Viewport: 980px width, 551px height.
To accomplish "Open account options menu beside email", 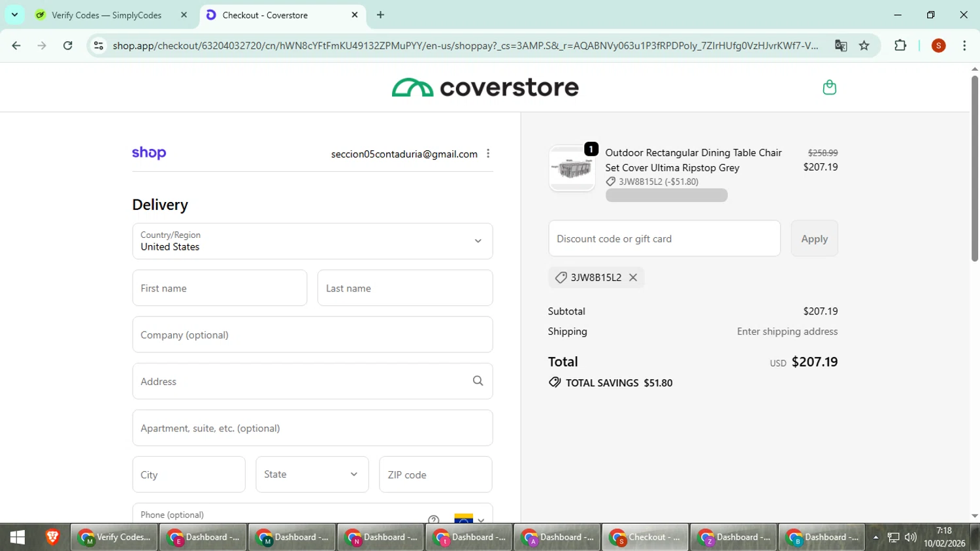I will [x=488, y=154].
